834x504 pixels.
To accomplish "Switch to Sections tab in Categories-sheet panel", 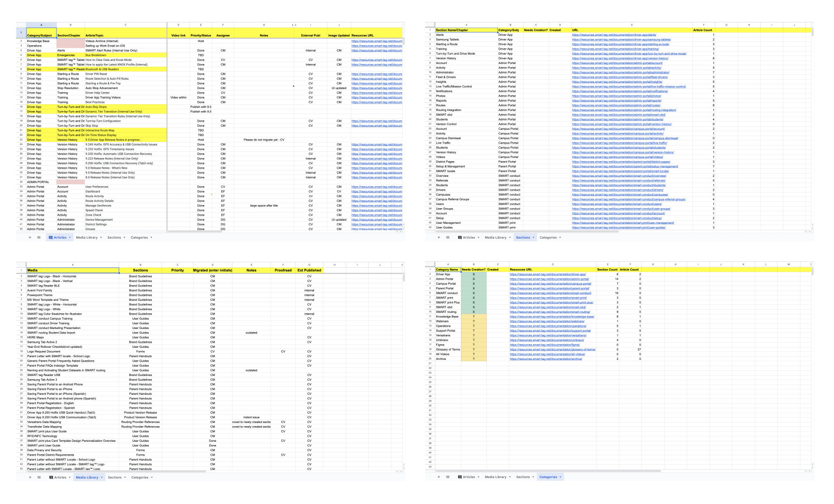I will tap(523, 477).
